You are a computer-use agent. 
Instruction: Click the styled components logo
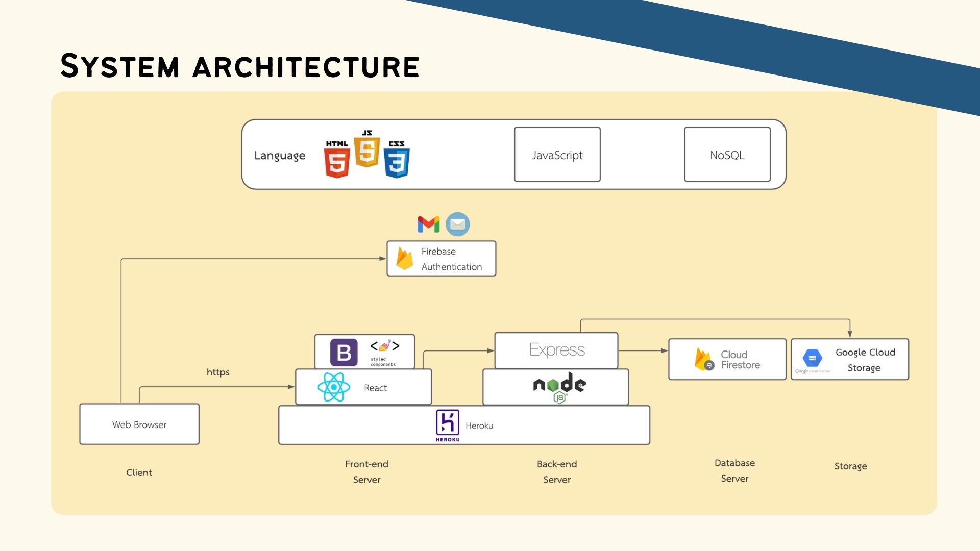385,352
